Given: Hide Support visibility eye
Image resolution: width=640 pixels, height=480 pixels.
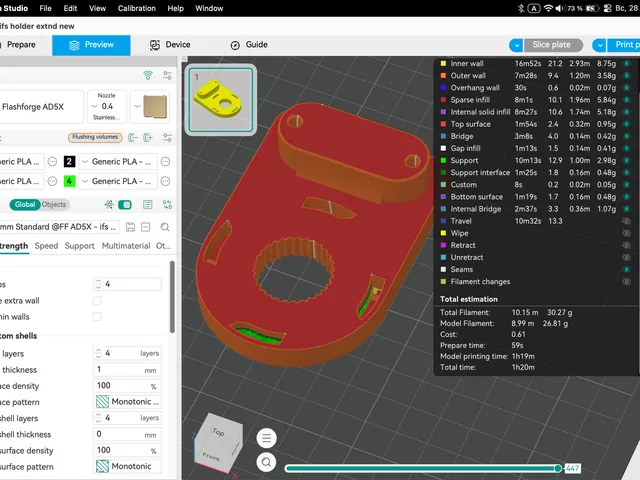Looking at the screenshot, I should [x=627, y=160].
